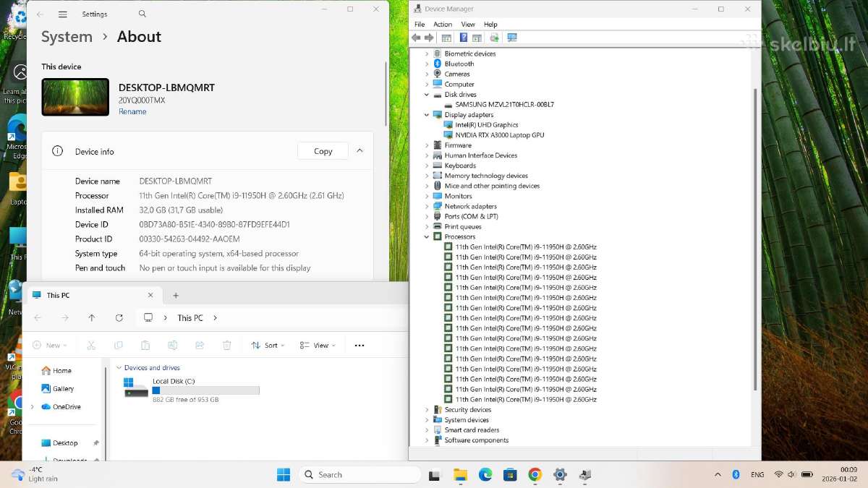Viewport: 868px width, 488px height.
Task: Click the Local Disk (C:) usage bar
Action: click(x=205, y=390)
